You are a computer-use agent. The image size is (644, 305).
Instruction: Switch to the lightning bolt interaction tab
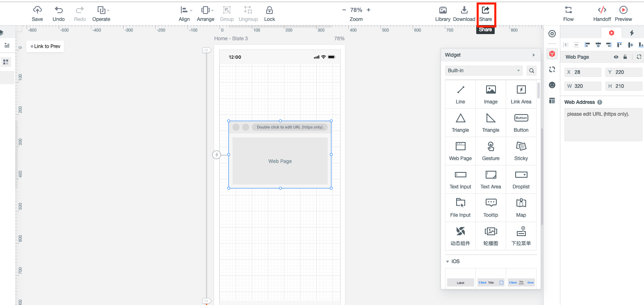point(632,33)
